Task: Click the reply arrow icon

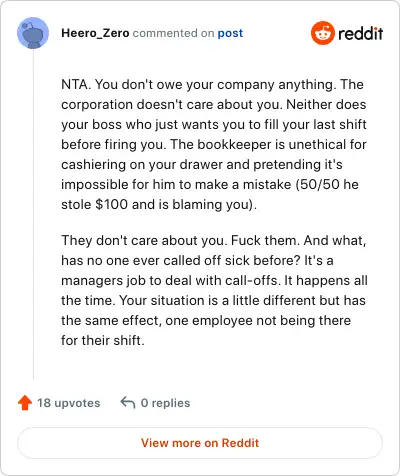Action: click(x=128, y=402)
